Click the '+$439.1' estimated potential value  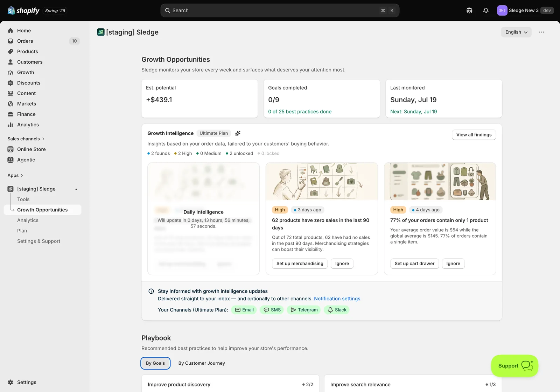(159, 100)
